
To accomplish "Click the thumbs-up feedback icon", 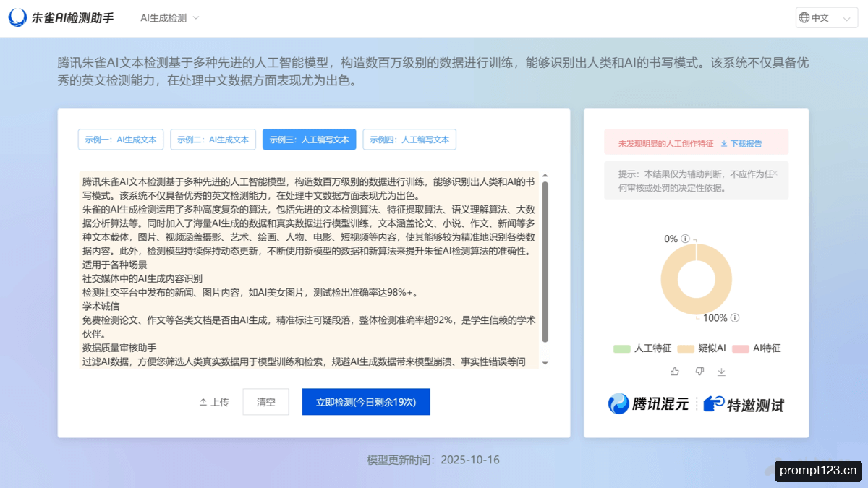I will [674, 372].
